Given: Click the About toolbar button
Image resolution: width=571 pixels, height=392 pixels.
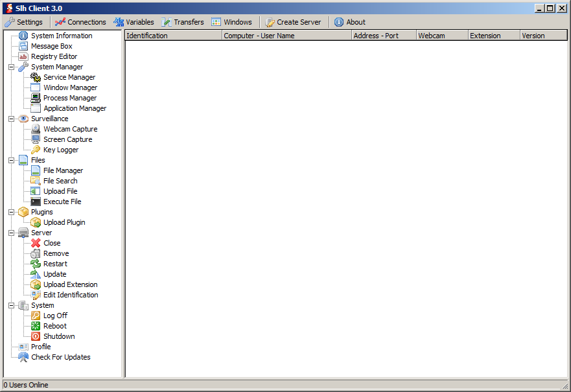Looking at the screenshot, I should click(x=350, y=22).
